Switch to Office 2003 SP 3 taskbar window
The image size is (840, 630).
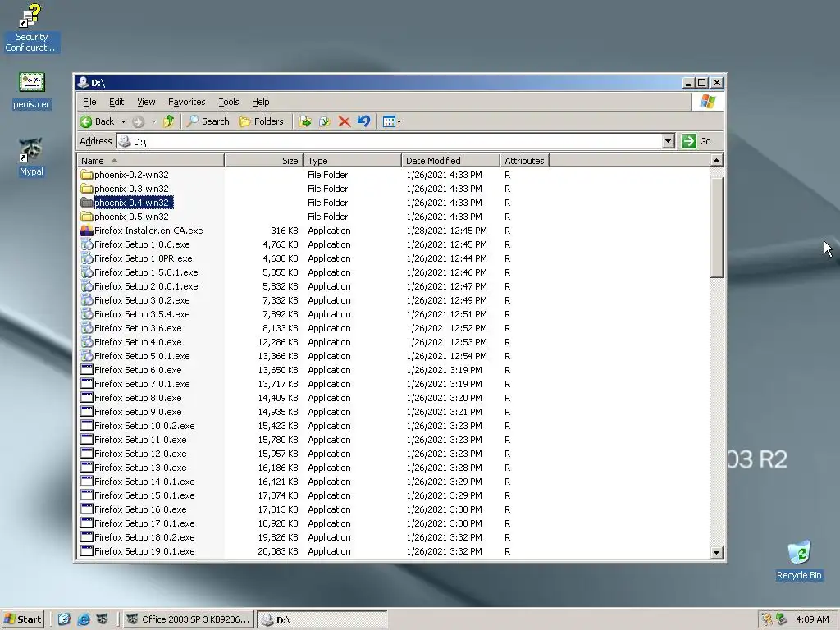(188, 619)
